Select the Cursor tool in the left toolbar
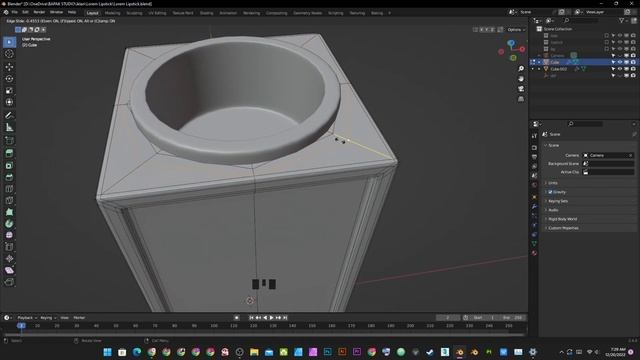 coord(9,54)
